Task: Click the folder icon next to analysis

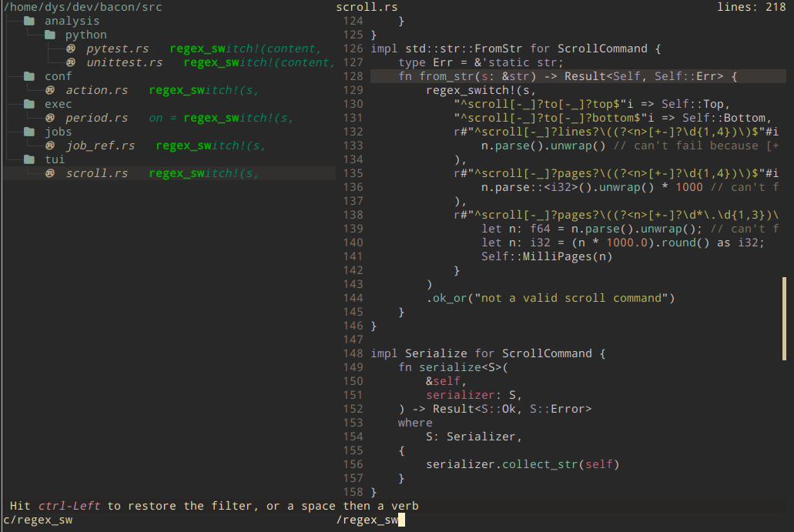Action: [x=29, y=21]
